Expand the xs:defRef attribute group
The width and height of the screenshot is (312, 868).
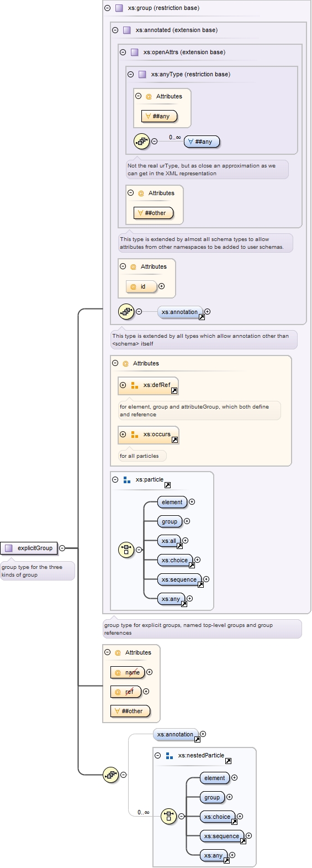point(123,385)
